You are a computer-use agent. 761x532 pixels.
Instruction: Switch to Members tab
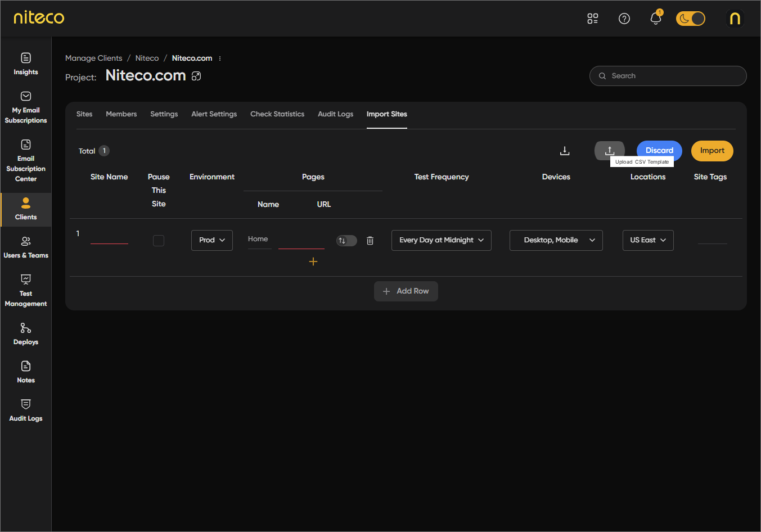(x=121, y=114)
